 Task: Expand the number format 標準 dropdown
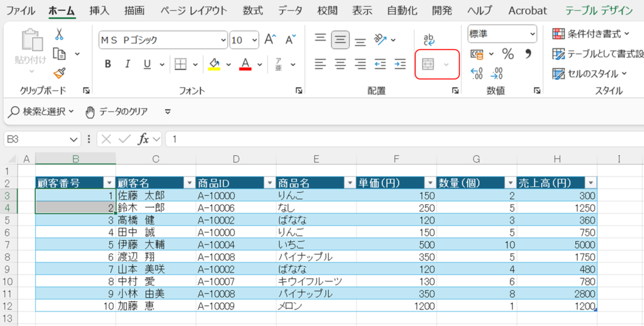[532, 34]
